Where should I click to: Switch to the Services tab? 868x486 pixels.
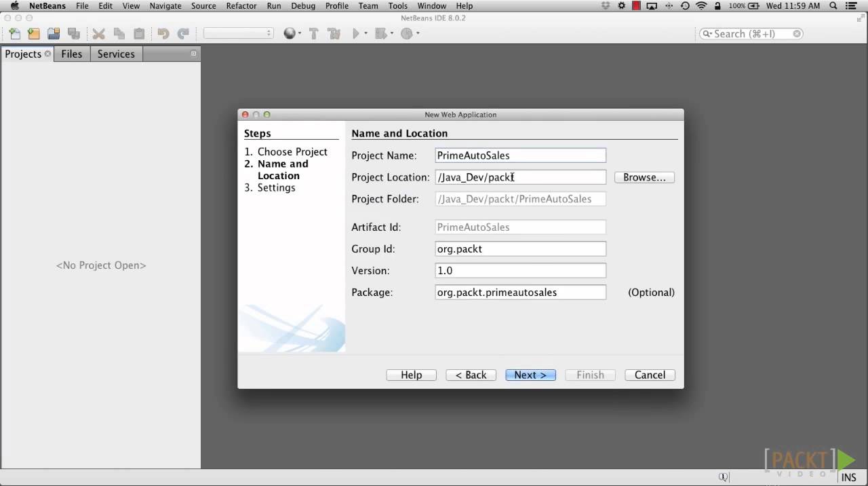pyautogui.click(x=116, y=54)
